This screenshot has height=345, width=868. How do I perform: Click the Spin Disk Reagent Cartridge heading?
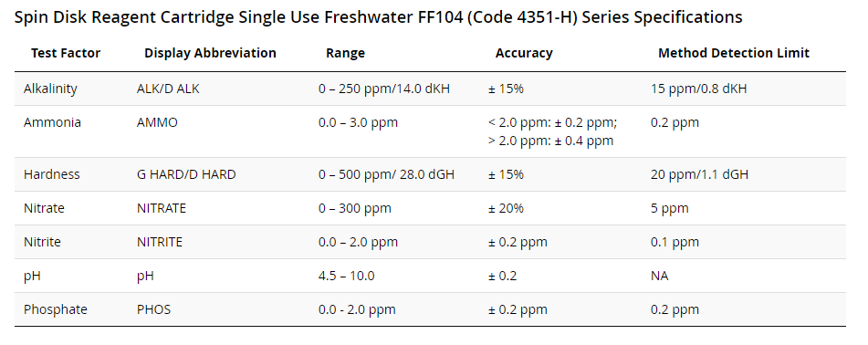click(378, 17)
